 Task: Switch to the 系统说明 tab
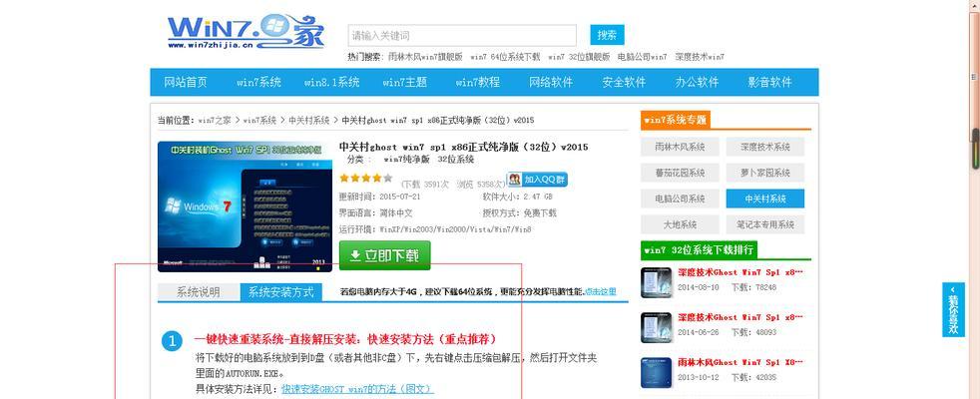point(199,291)
